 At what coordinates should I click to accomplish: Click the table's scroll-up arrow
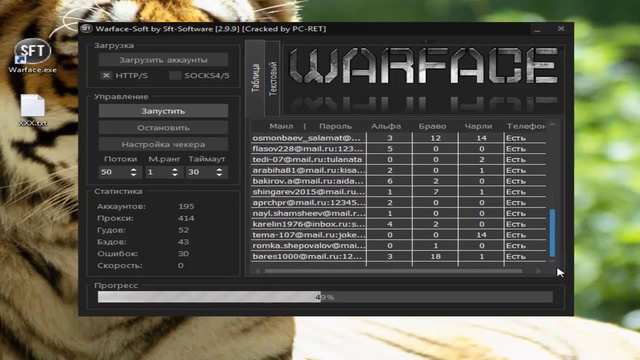click(552, 124)
